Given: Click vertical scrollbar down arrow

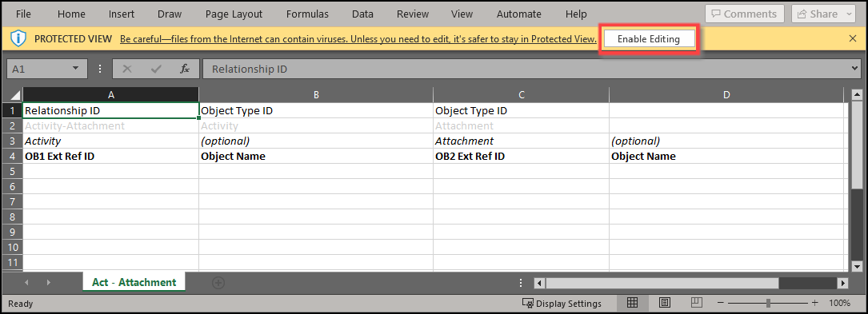Looking at the screenshot, I should [856, 266].
